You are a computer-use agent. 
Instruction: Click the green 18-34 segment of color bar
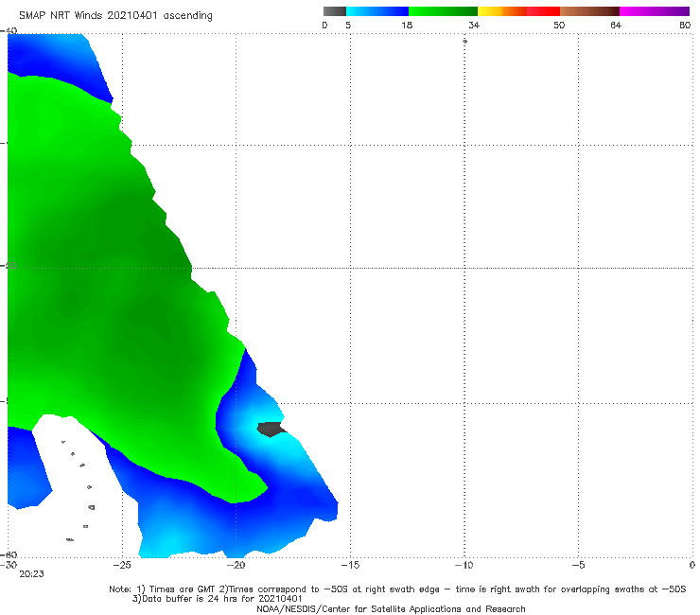pos(443,11)
